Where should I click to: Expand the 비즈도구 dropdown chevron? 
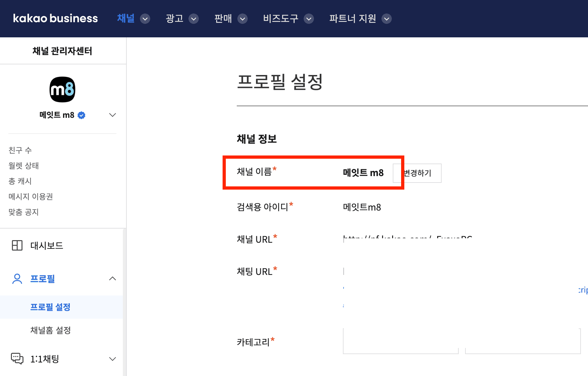[x=309, y=19]
